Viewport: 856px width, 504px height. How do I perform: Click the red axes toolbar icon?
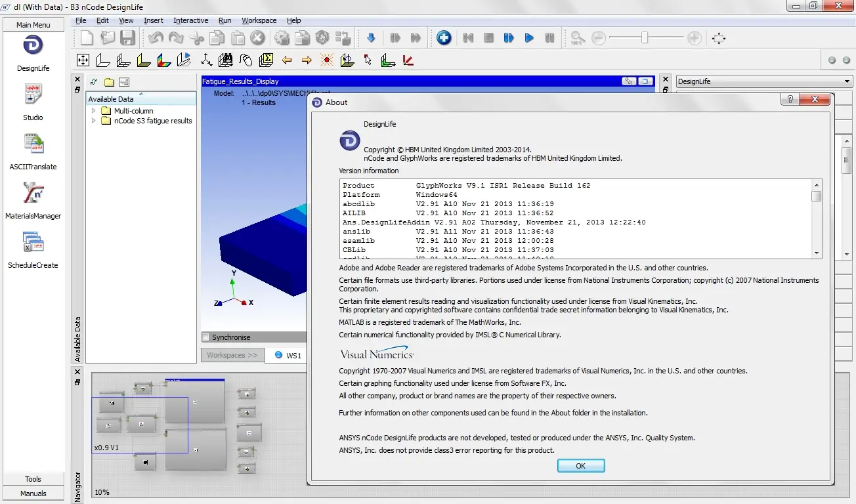(x=408, y=60)
